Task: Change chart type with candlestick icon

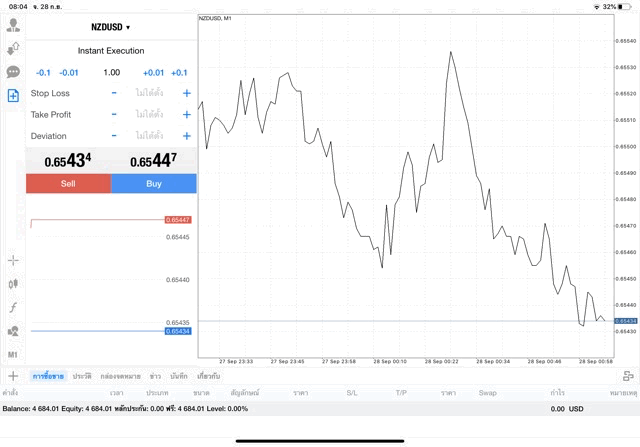Action: pos(13,284)
